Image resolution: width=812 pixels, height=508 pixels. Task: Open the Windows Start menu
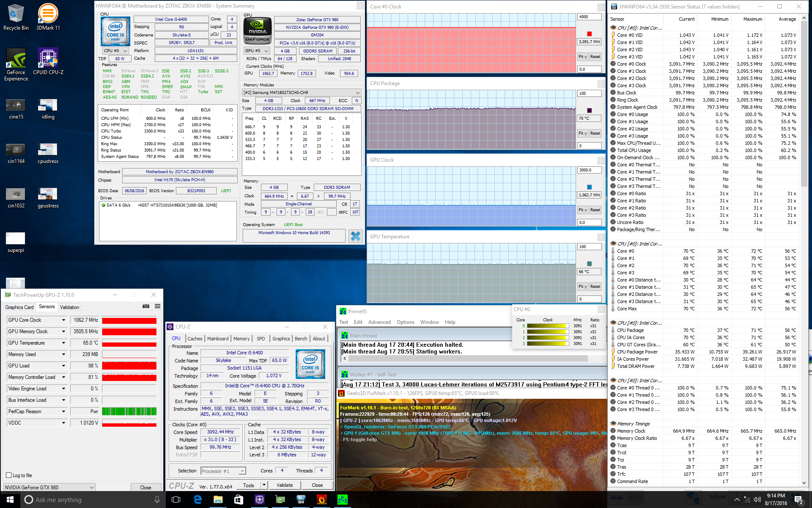(x=10, y=500)
